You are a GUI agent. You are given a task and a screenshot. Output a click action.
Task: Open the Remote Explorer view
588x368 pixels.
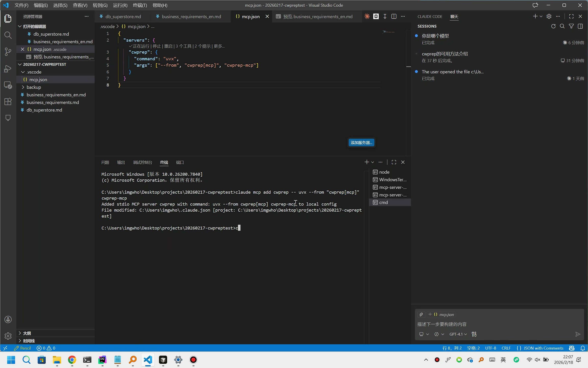click(8, 85)
